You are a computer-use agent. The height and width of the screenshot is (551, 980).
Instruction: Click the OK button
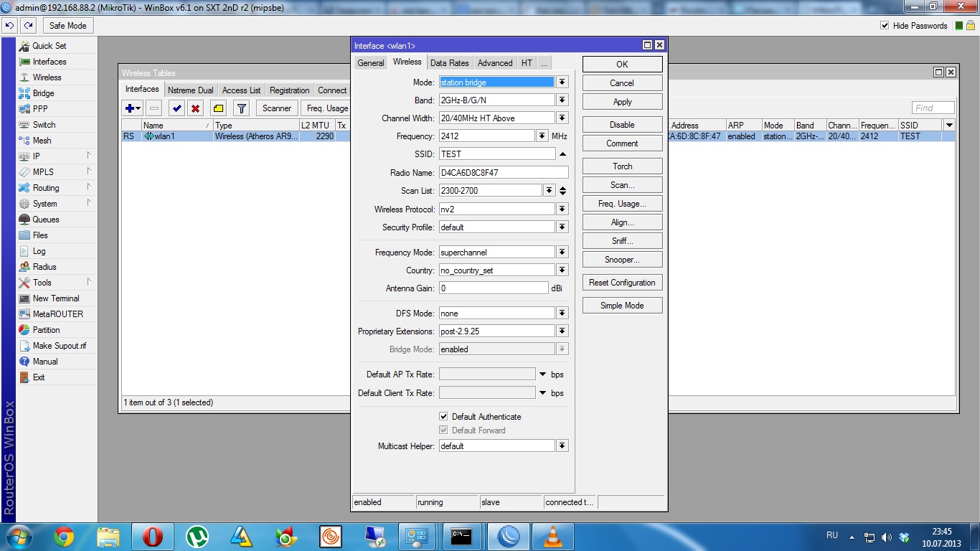(622, 65)
